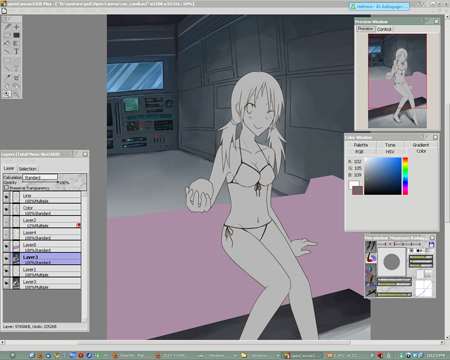Screen dimensions: 450x360
Task: Switch to the RGB tab in Color Window
Action: click(359, 151)
